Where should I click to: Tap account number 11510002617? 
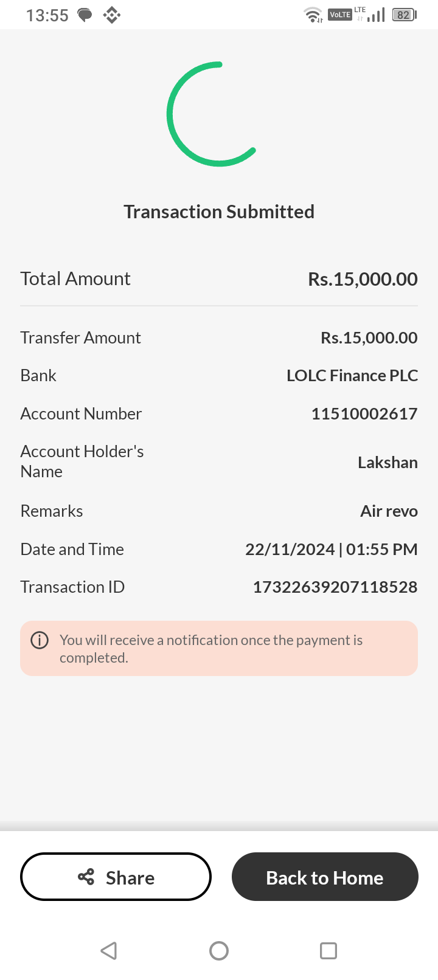pyautogui.click(x=364, y=413)
